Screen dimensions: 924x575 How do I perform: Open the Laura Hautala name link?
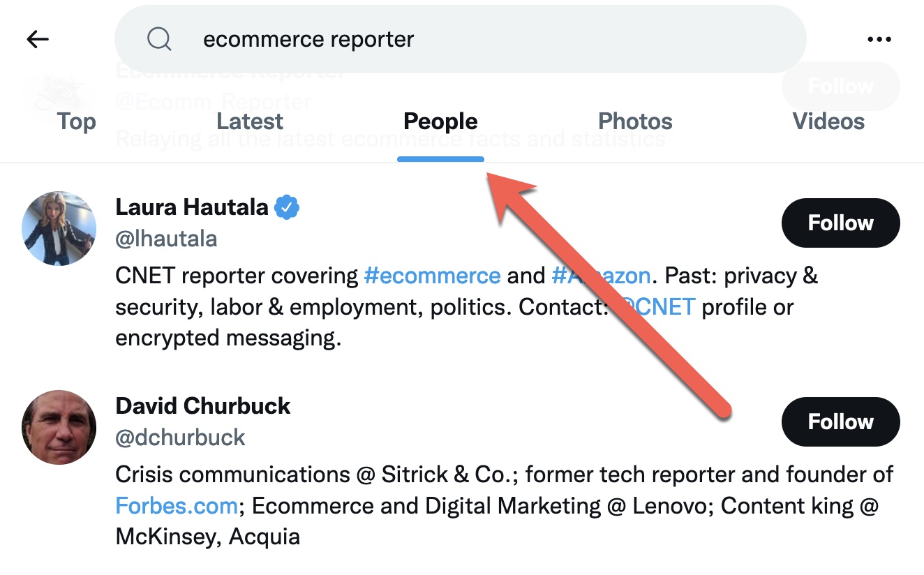pos(192,207)
